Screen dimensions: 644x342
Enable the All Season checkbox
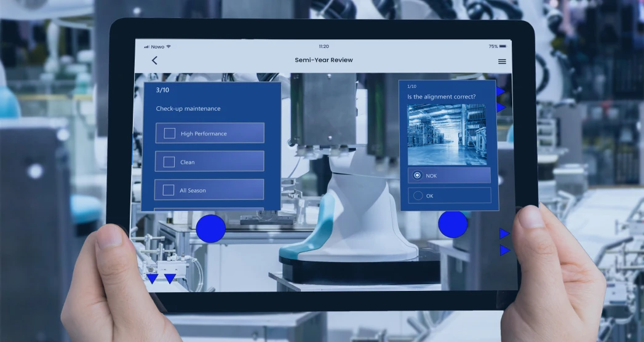(x=169, y=190)
